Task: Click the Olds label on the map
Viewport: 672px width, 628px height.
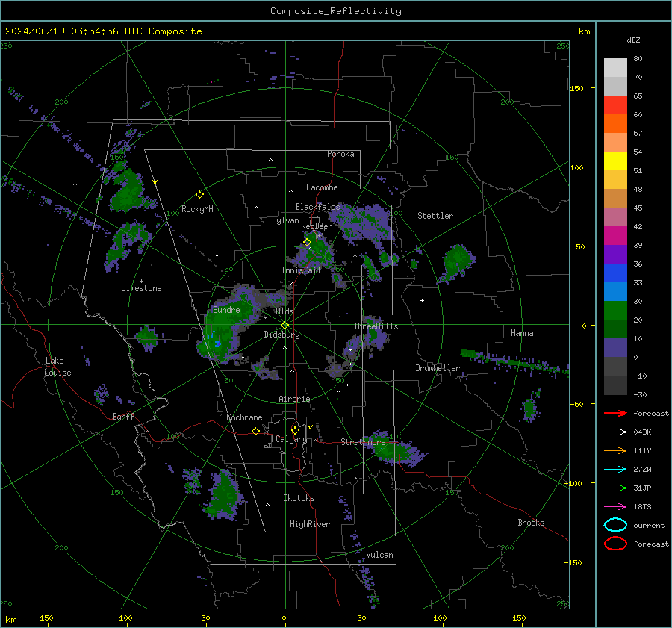Action: point(284,311)
